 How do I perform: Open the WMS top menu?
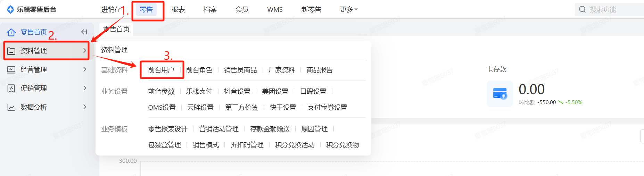(275, 9)
